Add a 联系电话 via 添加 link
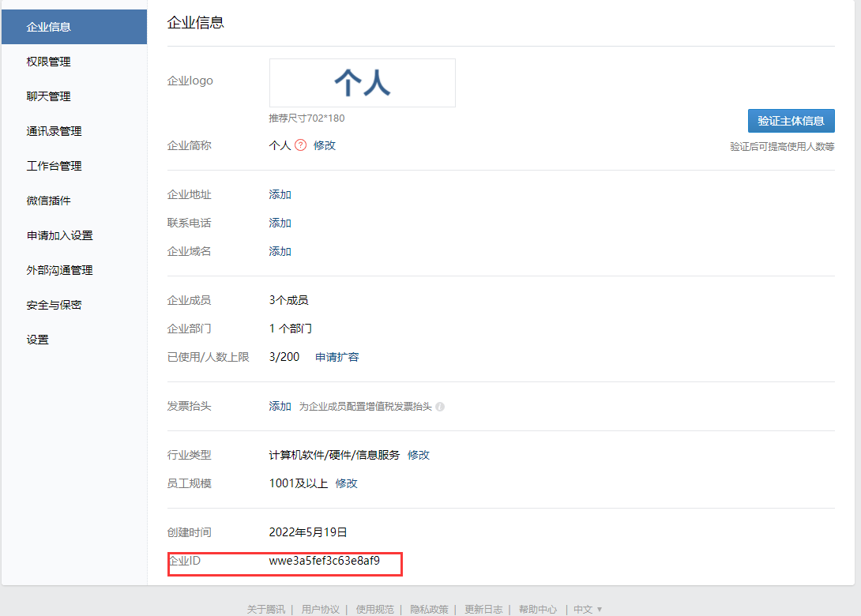Image resolution: width=861 pixels, height=616 pixels. click(x=280, y=223)
